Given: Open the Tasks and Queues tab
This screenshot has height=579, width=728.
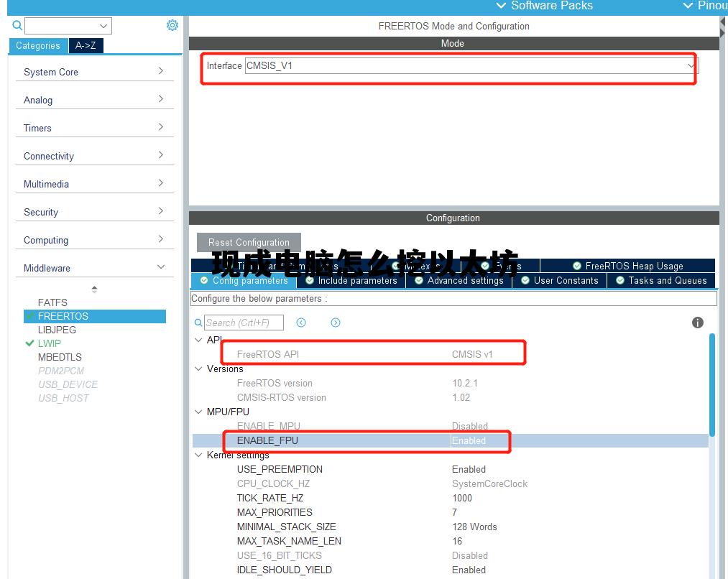Looking at the screenshot, I should [x=660, y=280].
